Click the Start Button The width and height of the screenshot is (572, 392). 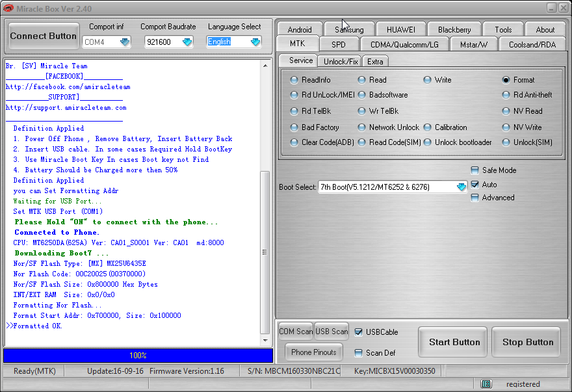pyautogui.click(x=452, y=342)
